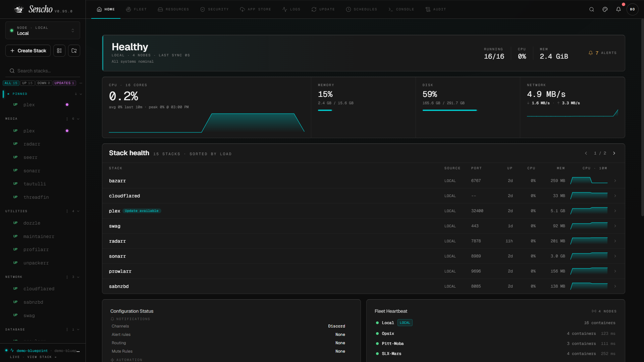Image resolution: width=644 pixels, height=362 pixels.
Task: Open the 7 Alerts link
Action: pyautogui.click(x=602, y=53)
